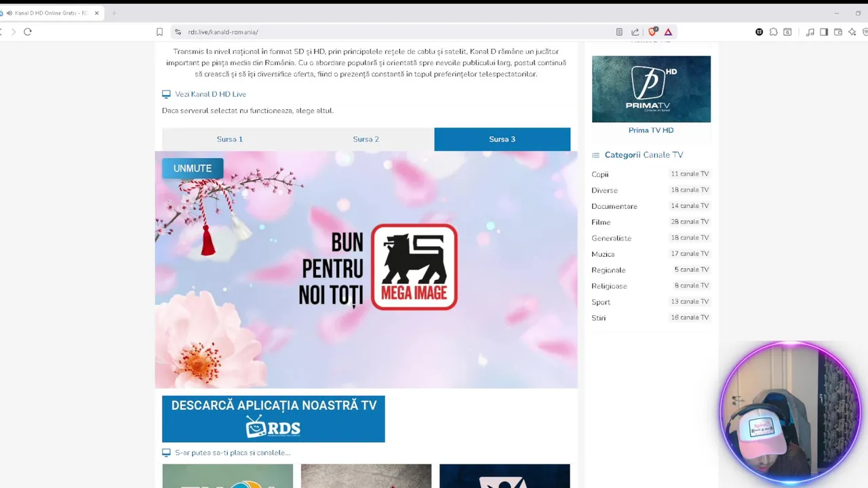Click the '13 canale TV' count badge

(x=690, y=302)
